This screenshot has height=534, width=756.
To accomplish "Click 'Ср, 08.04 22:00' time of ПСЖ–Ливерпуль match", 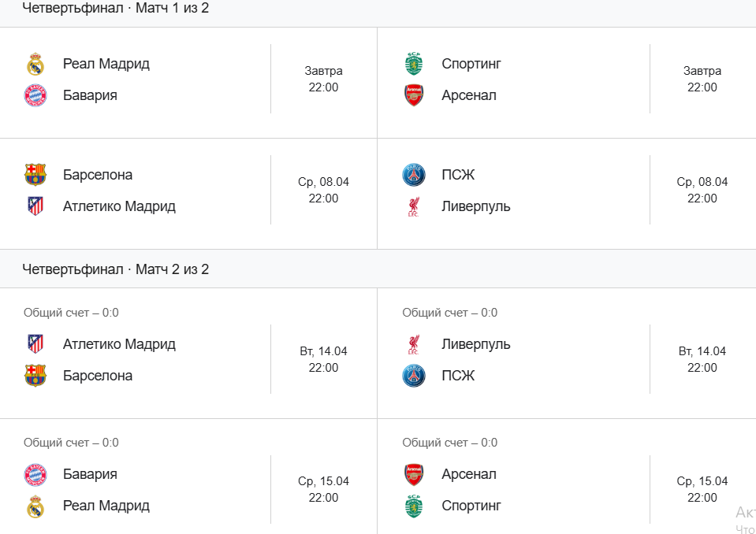I will pyautogui.click(x=702, y=190).
